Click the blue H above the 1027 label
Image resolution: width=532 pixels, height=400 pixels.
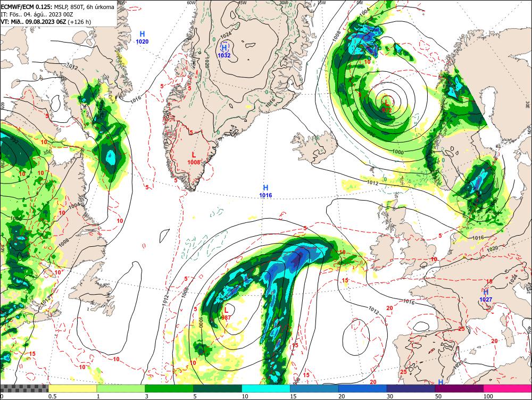point(486,292)
